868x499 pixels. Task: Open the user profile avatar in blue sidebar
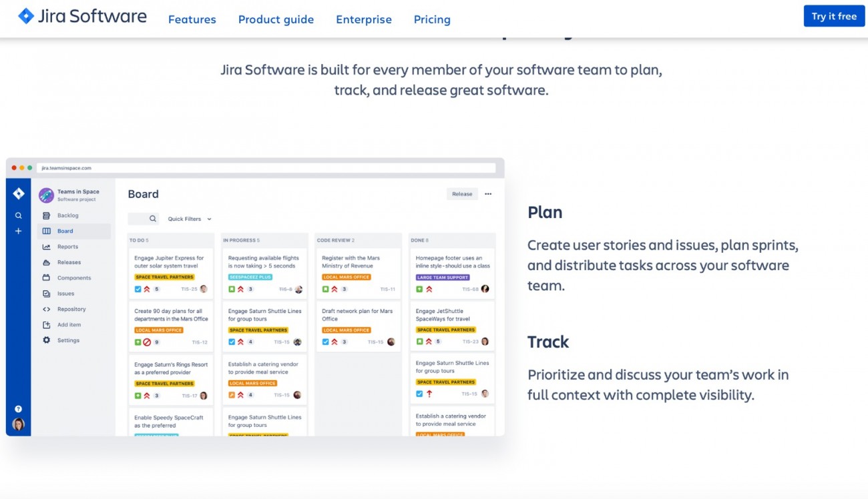[x=19, y=424]
